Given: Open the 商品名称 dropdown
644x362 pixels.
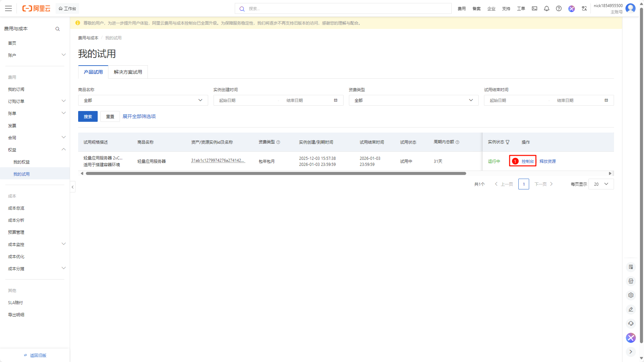Looking at the screenshot, I should [x=143, y=100].
